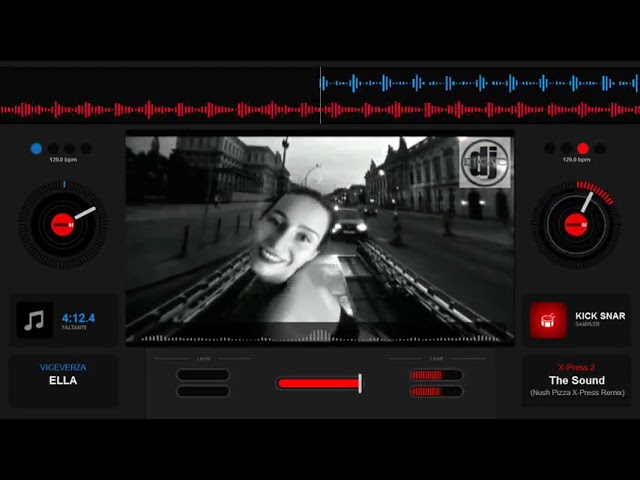Click the upper left Level meter

203,375
